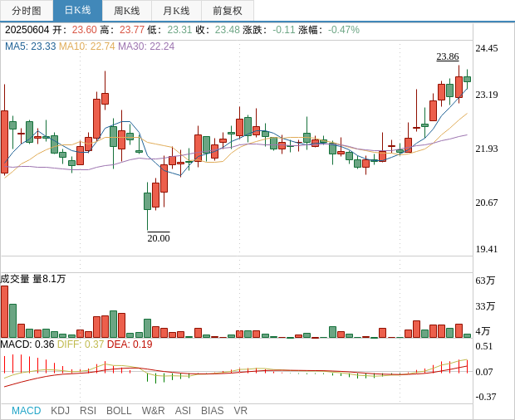Image resolution: width=515 pixels, height=420 pixels.
Task: Click the 23.86 high price label
Action: pos(448,56)
